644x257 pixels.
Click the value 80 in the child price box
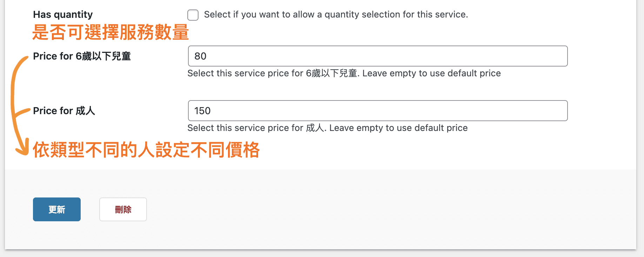200,56
